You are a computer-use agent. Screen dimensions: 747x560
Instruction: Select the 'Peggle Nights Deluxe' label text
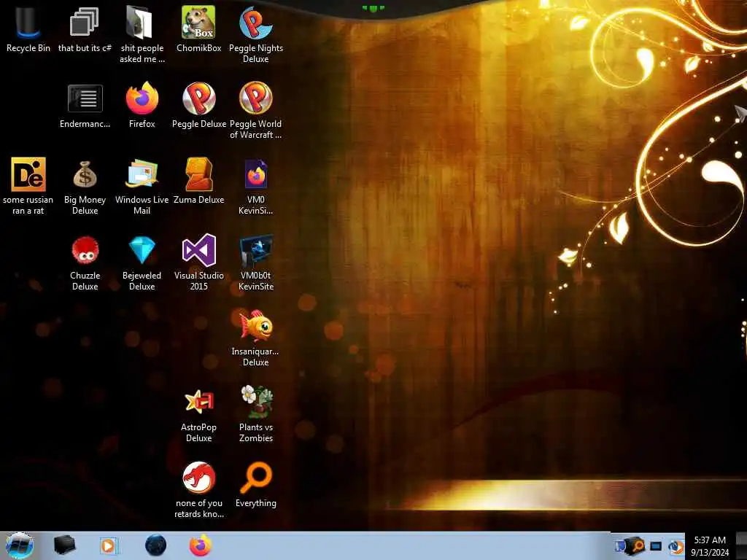click(256, 53)
